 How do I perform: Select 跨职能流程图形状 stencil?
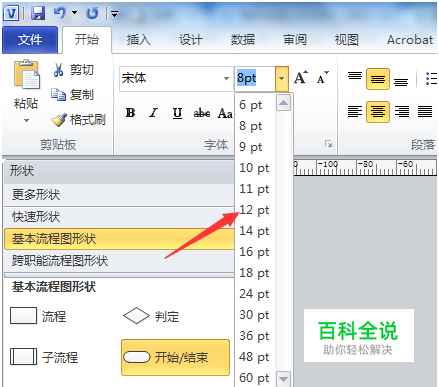[119, 261]
